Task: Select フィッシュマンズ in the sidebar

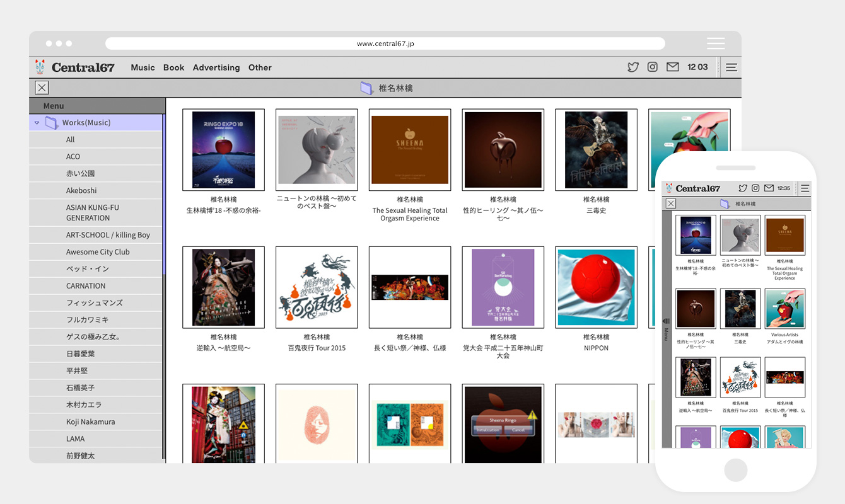Action: [96, 303]
